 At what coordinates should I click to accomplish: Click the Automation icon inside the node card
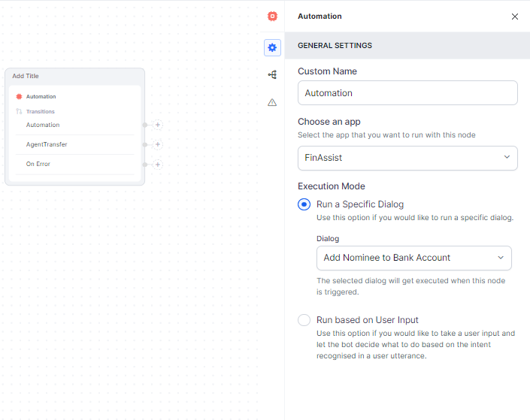[x=20, y=97]
